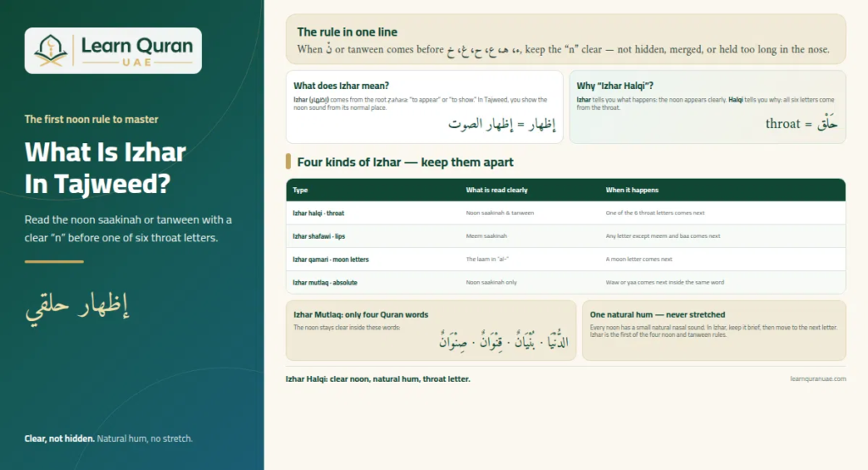This screenshot has width=868, height=470.
Task: Click 'Izhar Mutlaq: only four Quran words' title
Action: coord(360,315)
